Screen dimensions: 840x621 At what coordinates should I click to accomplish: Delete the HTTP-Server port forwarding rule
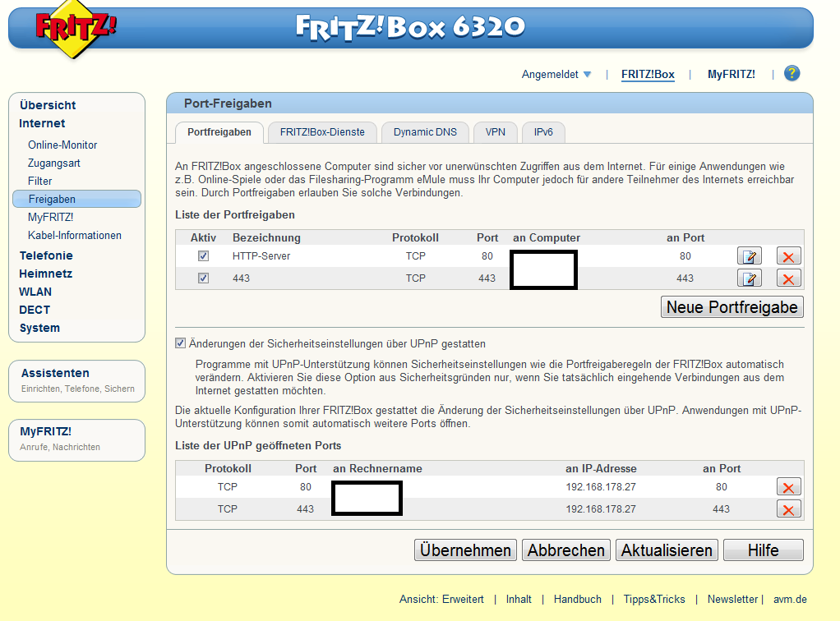(788, 256)
